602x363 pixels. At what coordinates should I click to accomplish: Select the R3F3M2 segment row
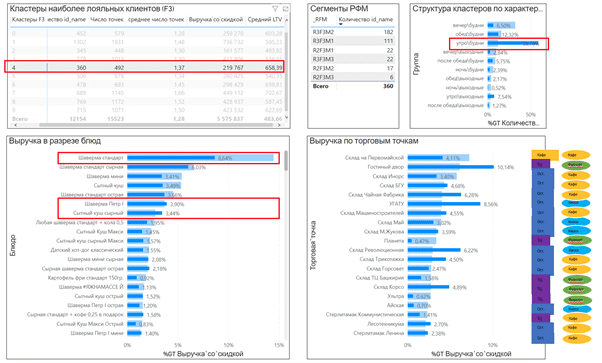[x=353, y=32]
